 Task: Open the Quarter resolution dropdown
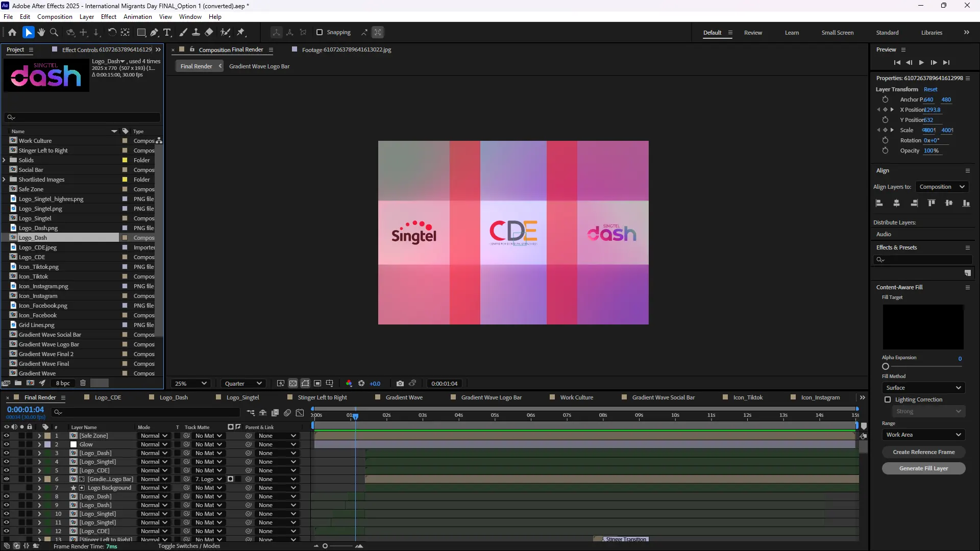coord(243,384)
